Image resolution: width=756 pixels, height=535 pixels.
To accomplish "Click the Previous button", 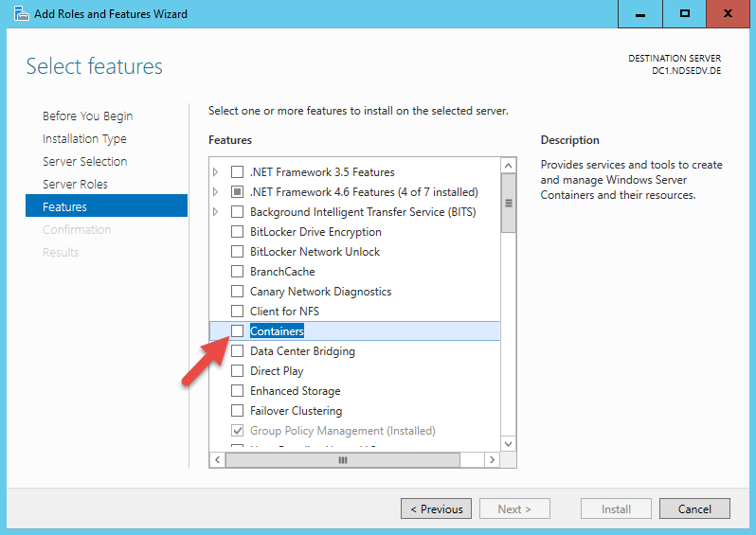I will (436, 509).
